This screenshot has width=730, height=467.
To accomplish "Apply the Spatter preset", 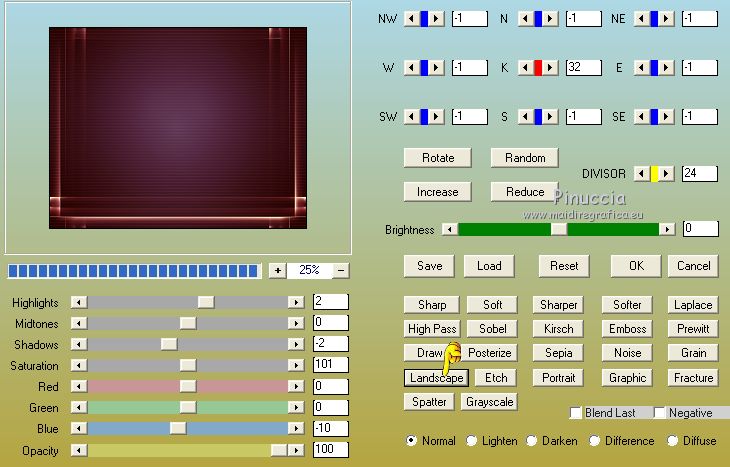I will point(429,402).
